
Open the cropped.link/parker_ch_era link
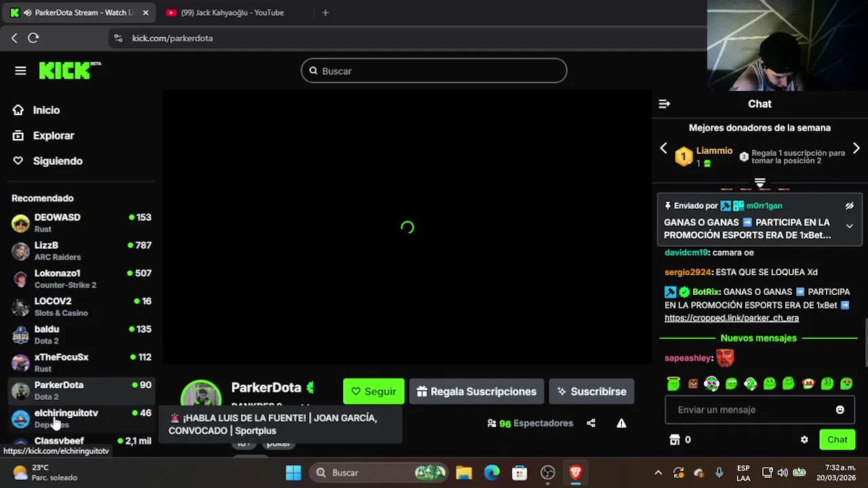(x=732, y=318)
